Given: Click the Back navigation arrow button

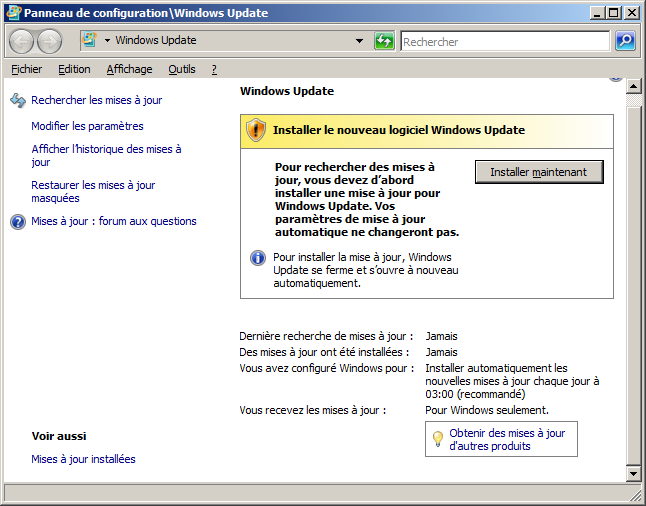Looking at the screenshot, I should pyautogui.click(x=22, y=41).
